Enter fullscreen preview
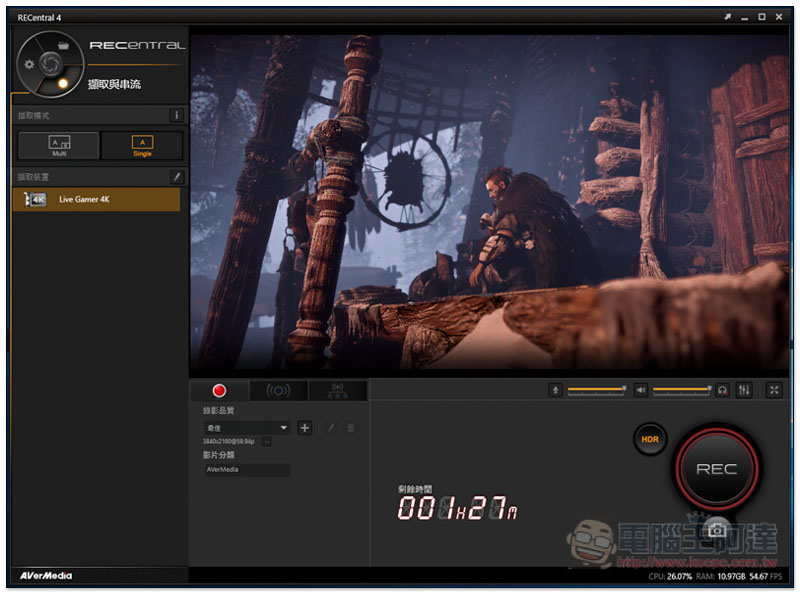800x595 pixels. [774, 390]
